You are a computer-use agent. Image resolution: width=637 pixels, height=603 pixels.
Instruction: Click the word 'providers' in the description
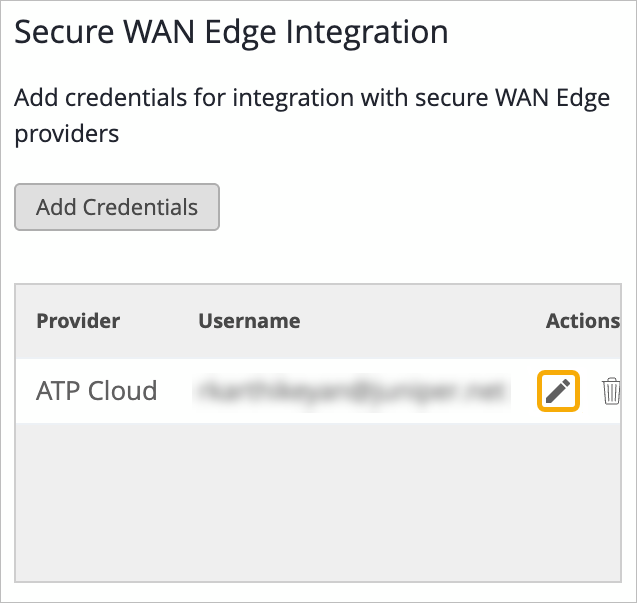click(66, 133)
